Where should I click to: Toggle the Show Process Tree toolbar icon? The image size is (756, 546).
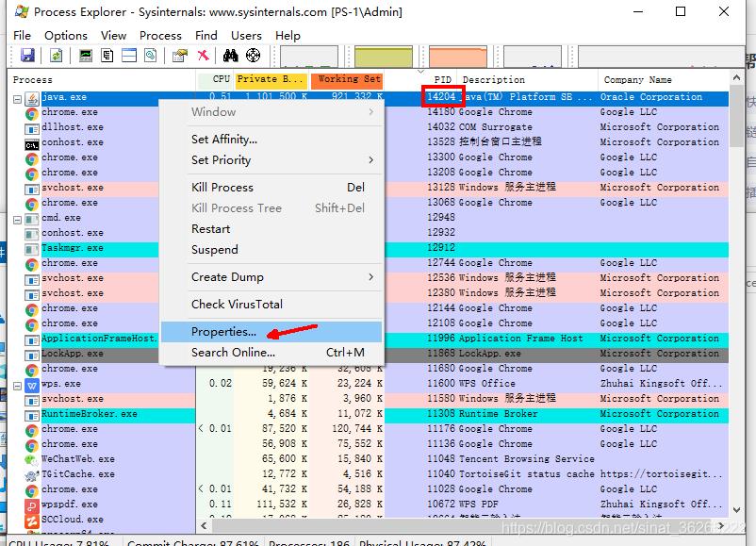[107, 56]
